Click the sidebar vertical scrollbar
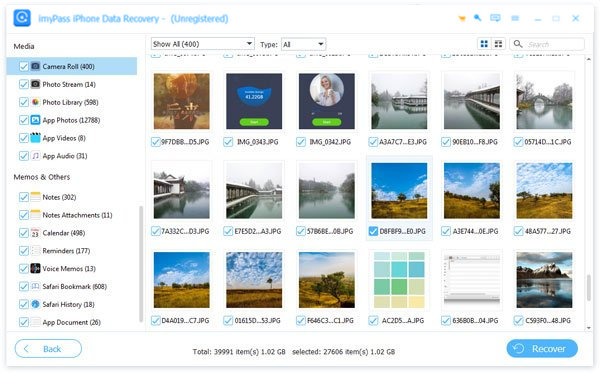This screenshot has width=600, height=373. [x=141, y=264]
